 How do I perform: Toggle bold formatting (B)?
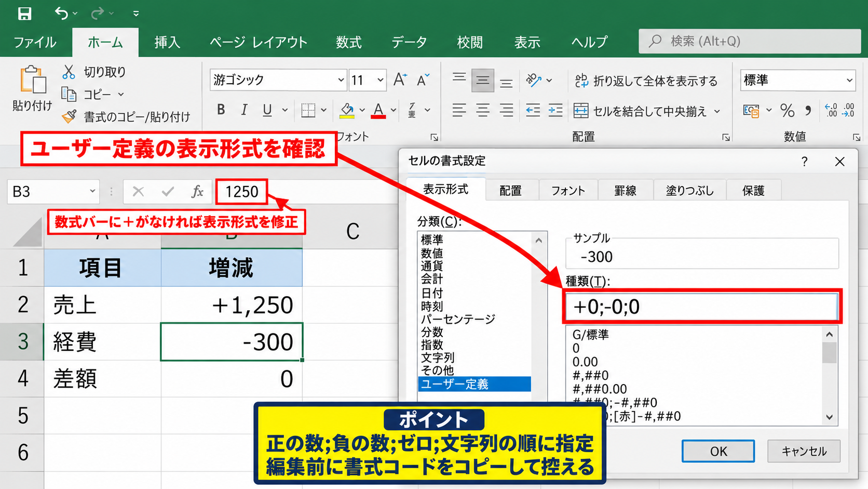coord(221,110)
